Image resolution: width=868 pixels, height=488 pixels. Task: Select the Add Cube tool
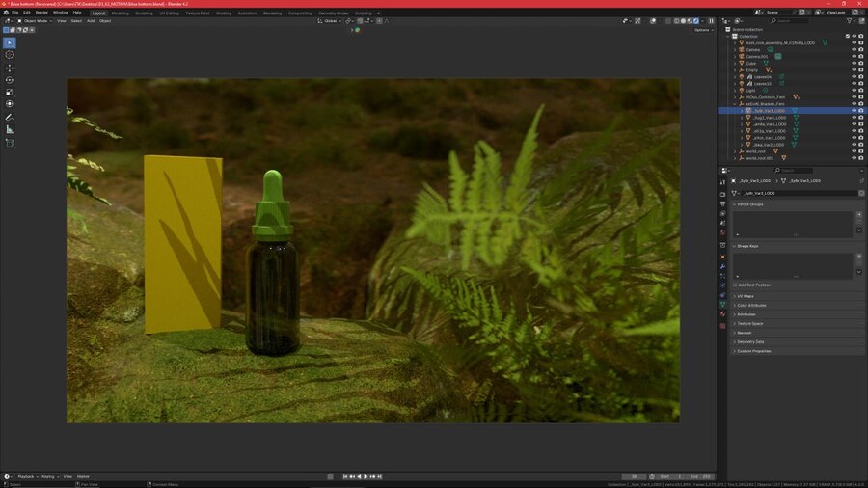[x=10, y=143]
